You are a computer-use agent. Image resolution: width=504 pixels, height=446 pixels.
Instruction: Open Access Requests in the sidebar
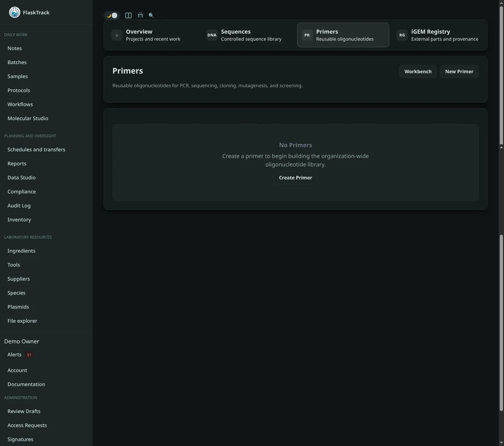46,425
